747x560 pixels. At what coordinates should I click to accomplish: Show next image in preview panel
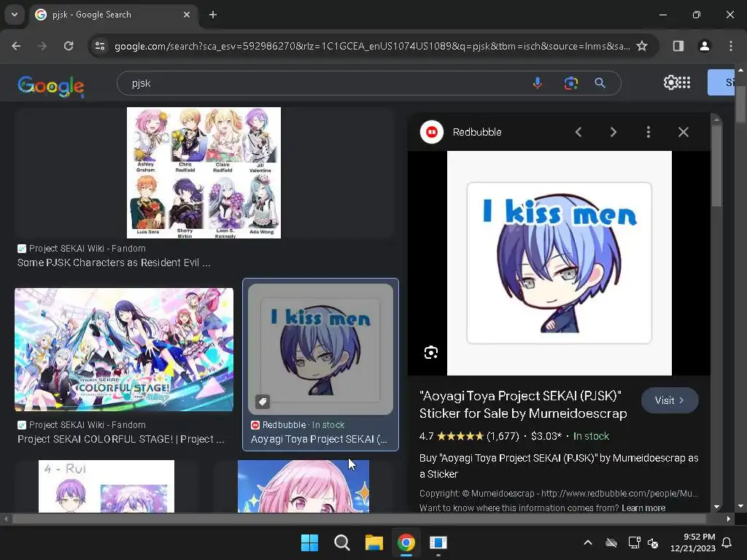[x=613, y=132]
